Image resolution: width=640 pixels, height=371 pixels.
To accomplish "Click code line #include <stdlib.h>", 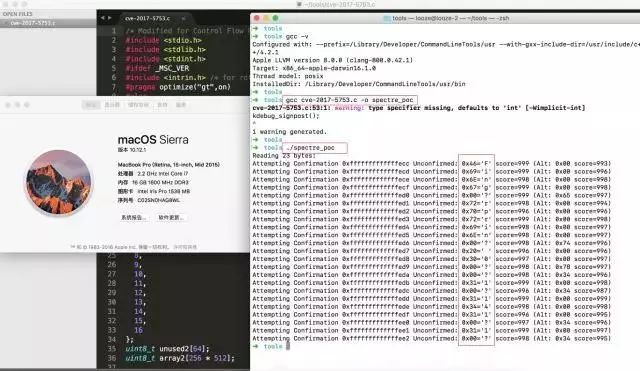I will point(165,49).
